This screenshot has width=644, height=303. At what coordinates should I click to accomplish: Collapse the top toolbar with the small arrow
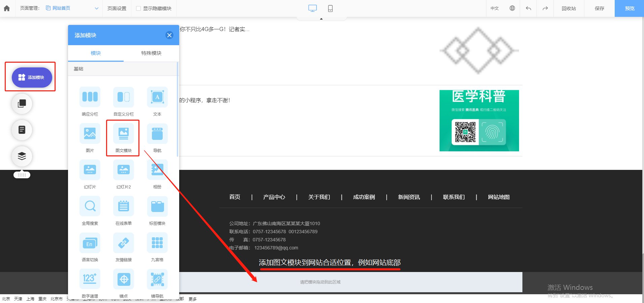pos(321,19)
